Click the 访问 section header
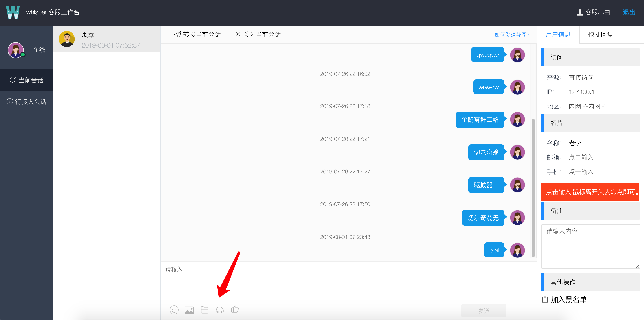The width and height of the screenshot is (644, 320). coord(590,57)
